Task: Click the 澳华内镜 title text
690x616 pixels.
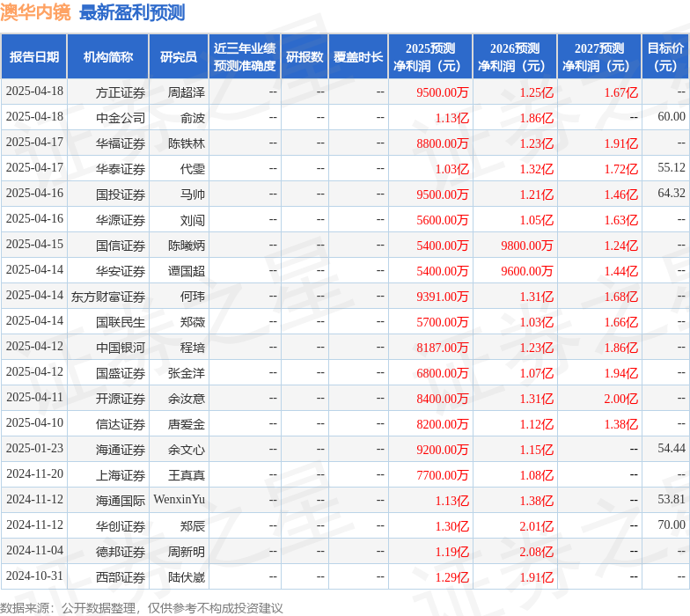Action: click(x=35, y=12)
